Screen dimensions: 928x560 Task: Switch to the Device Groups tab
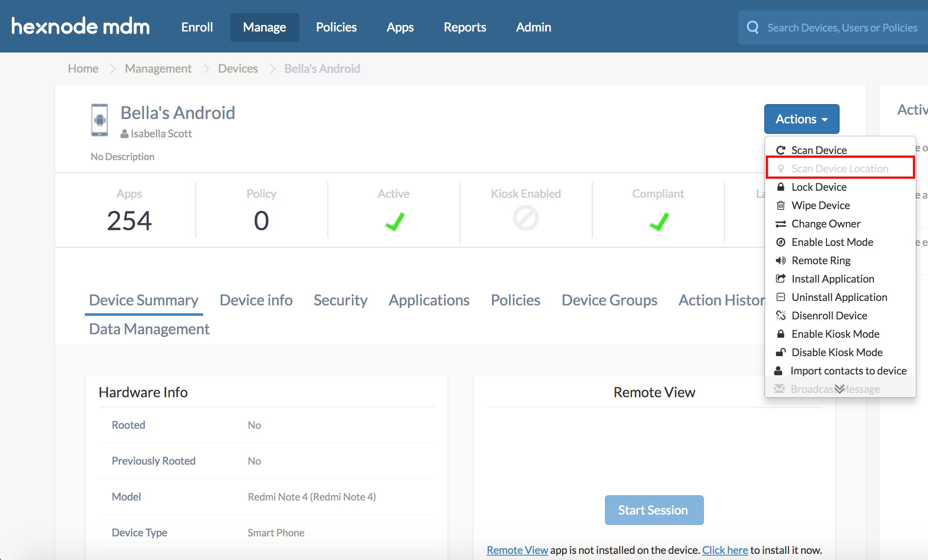pyautogui.click(x=609, y=300)
